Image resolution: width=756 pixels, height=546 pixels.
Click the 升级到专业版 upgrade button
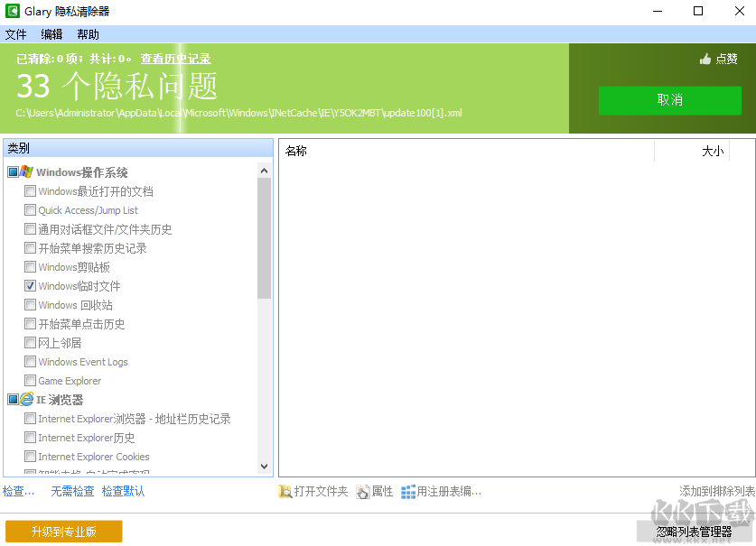point(63,532)
